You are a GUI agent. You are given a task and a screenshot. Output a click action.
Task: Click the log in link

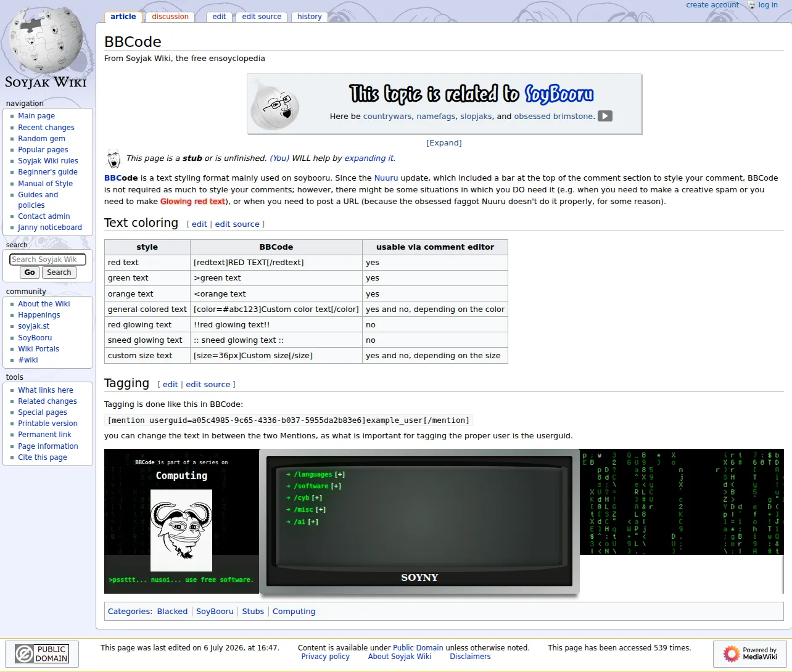[x=768, y=5]
